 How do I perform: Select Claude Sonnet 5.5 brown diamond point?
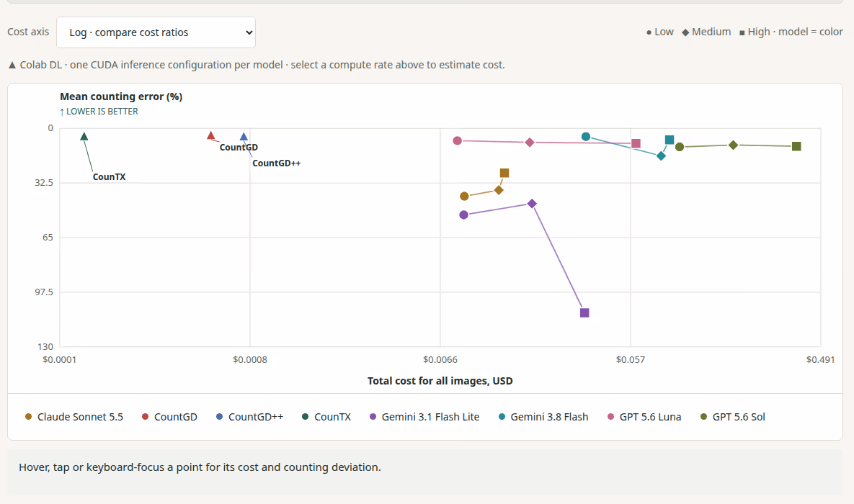pos(499,190)
